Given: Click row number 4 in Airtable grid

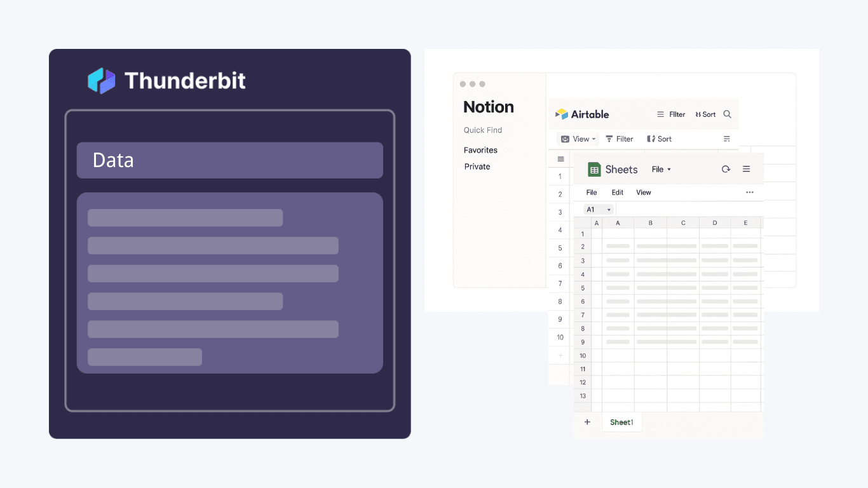Looking at the screenshot, I should pyautogui.click(x=560, y=230).
